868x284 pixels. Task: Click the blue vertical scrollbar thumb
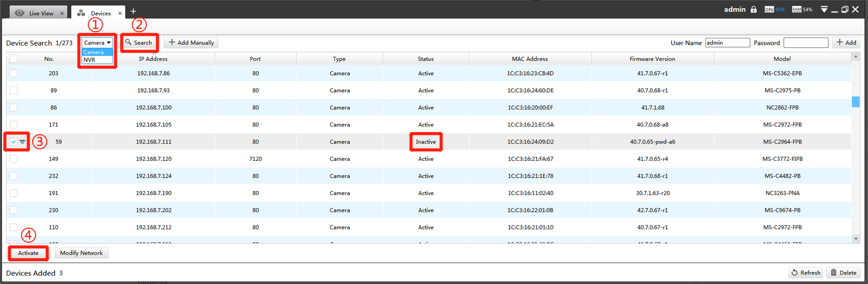click(x=856, y=102)
